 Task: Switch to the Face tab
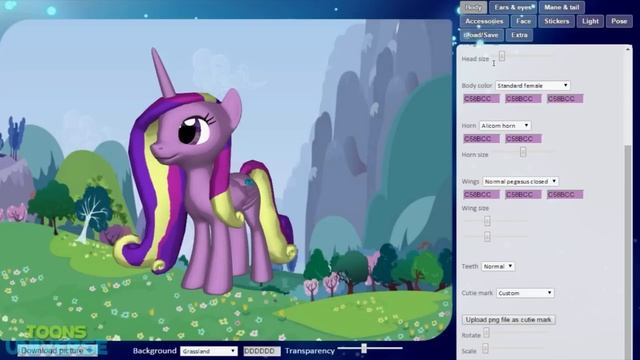(x=523, y=21)
